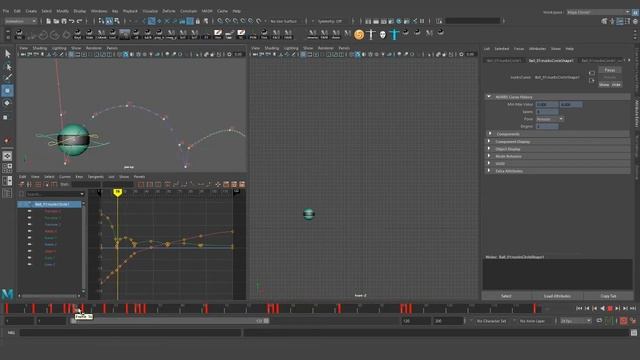Screen dimensions: 640x360
Task: Expand the Component Display section
Action: pos(558,142)
